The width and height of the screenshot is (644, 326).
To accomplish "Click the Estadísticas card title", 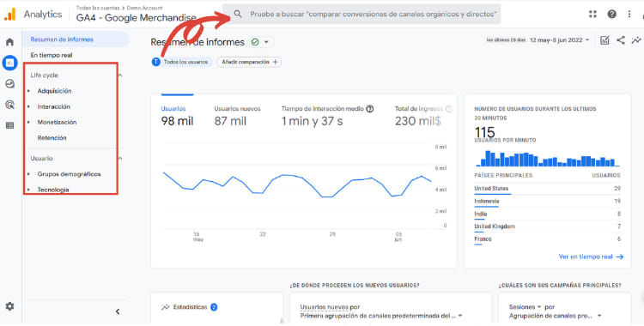I will click(x=190, y=307).
